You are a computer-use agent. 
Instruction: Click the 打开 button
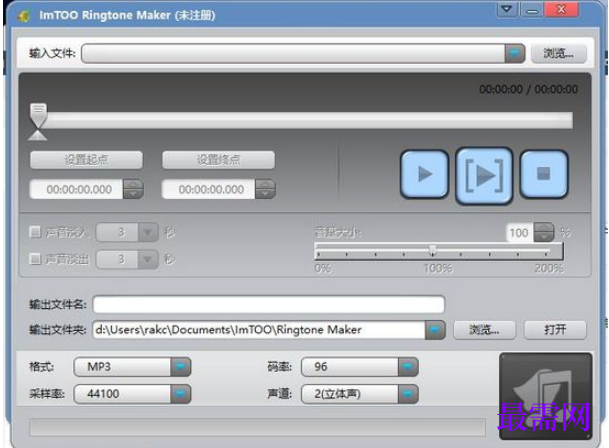(555, 330)
